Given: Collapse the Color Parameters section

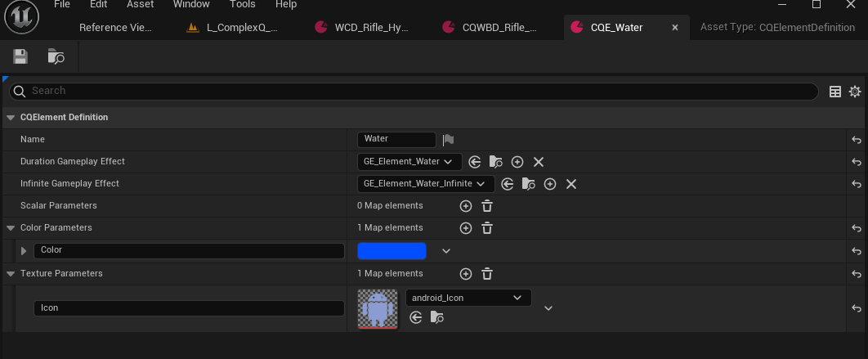Looking at the screenshot, I should 11,227.
